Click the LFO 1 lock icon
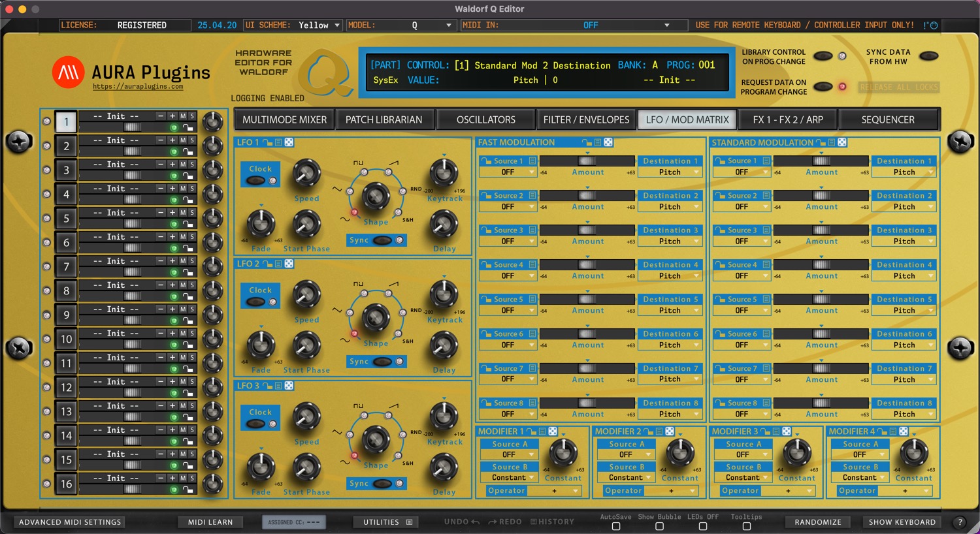This screenshot has width=980, height=534. 267,142
